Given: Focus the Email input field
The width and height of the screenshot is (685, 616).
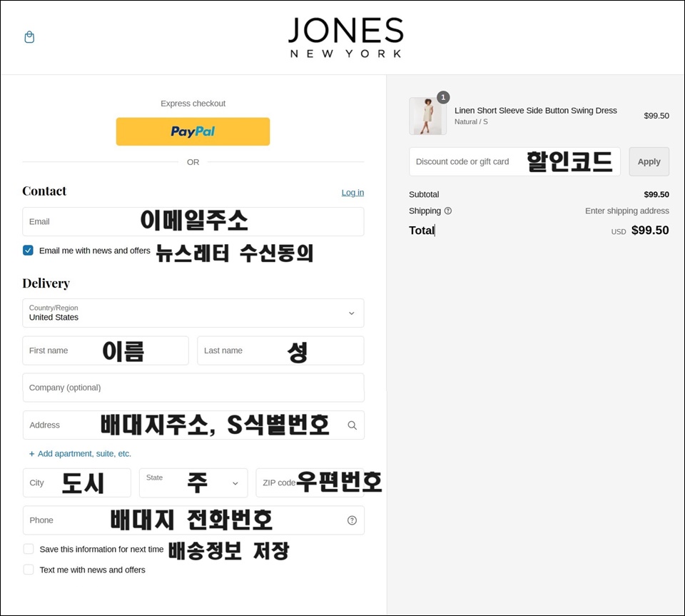Looking at the screenshot, I should (193, 221).
